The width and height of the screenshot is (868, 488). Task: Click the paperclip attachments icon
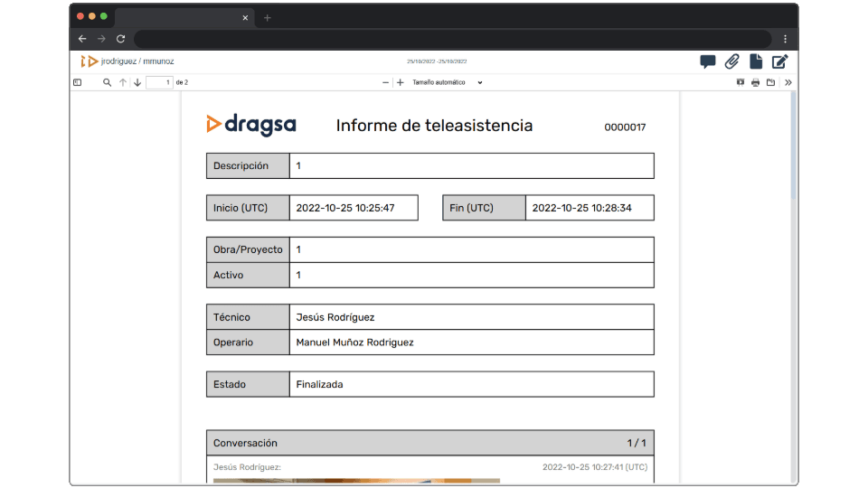731,61
